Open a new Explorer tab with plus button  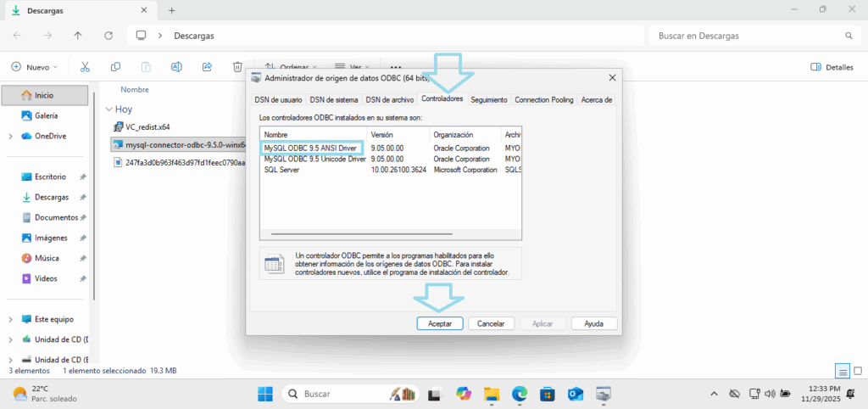click(x=171, y=10)
